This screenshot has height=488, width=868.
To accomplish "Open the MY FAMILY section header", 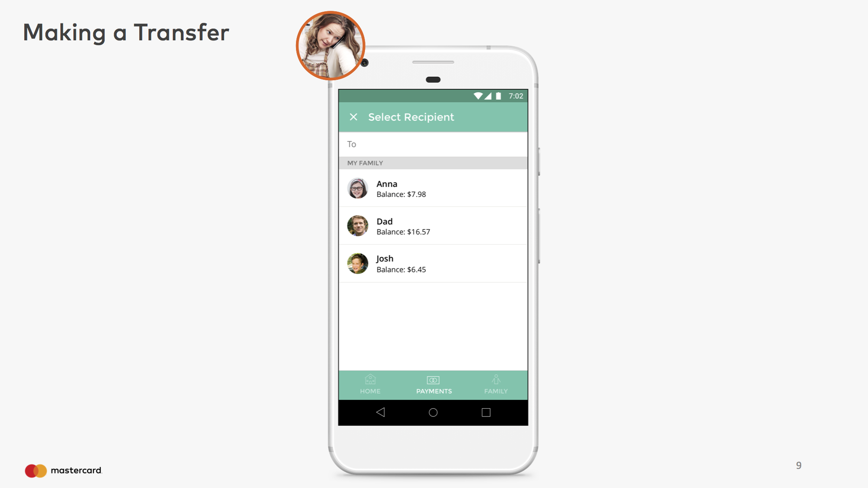I will pyautogui.click(x=433, y=163).
